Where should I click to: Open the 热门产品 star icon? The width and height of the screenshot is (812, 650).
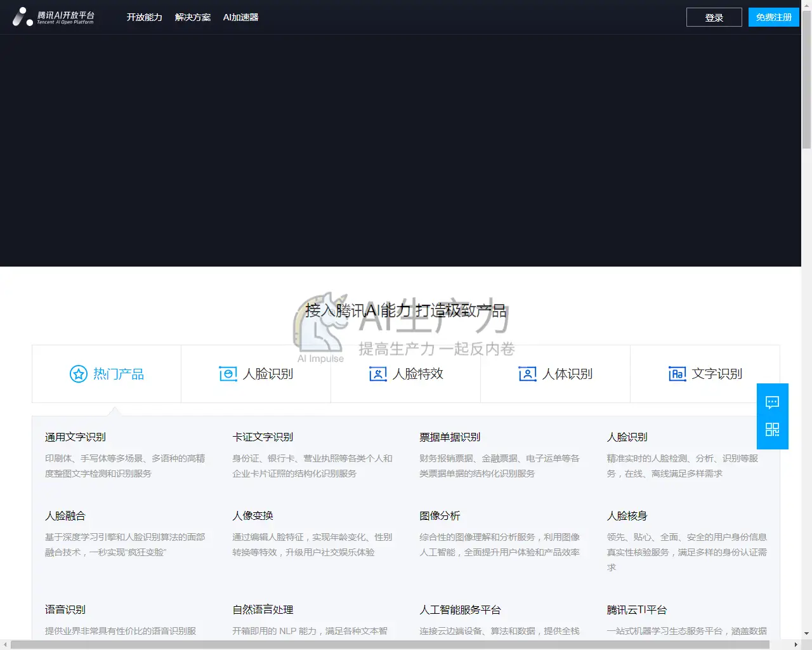coord(78,374)
